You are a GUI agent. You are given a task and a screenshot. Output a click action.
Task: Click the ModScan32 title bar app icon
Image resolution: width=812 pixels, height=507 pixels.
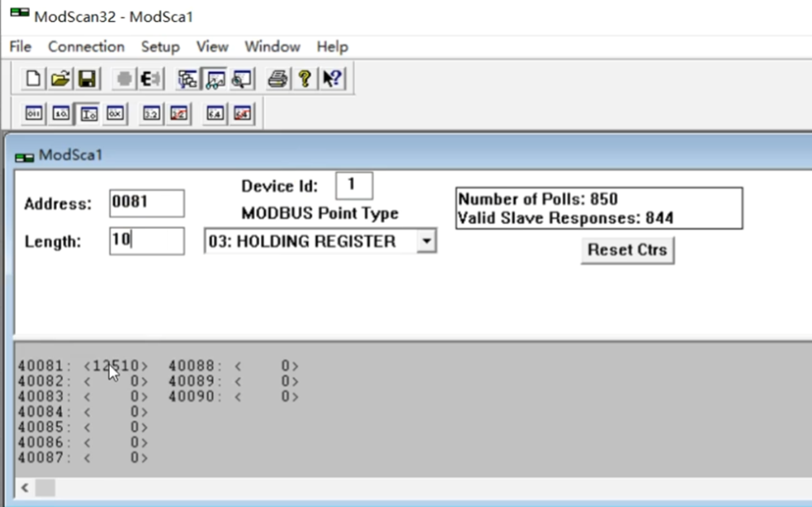[x=19, y=13]
